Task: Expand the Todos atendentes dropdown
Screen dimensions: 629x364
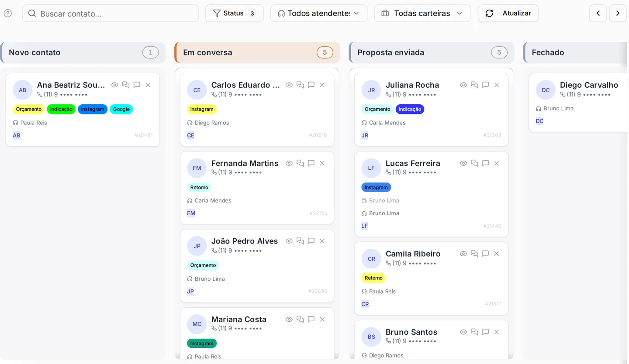Action: tap(319, 13)
